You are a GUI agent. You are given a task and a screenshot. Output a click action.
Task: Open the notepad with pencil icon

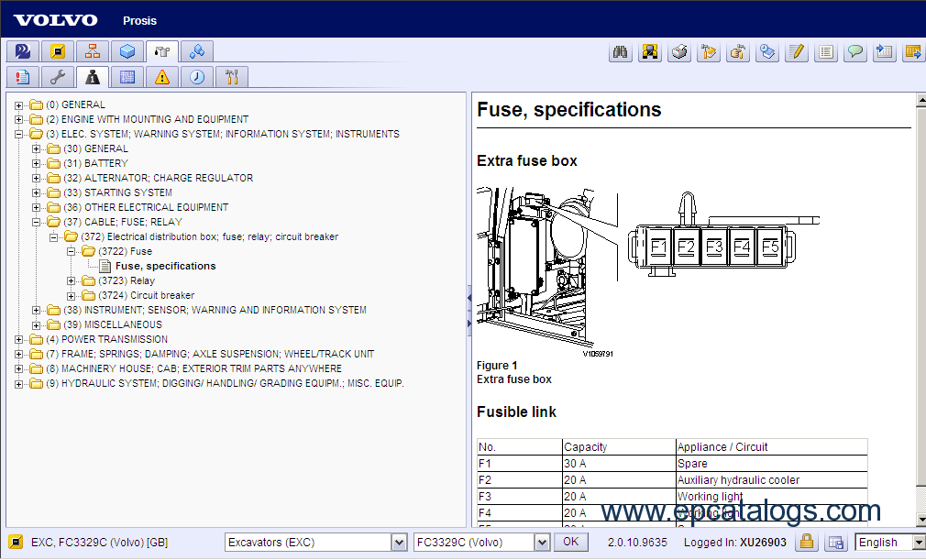click(797, 52)
